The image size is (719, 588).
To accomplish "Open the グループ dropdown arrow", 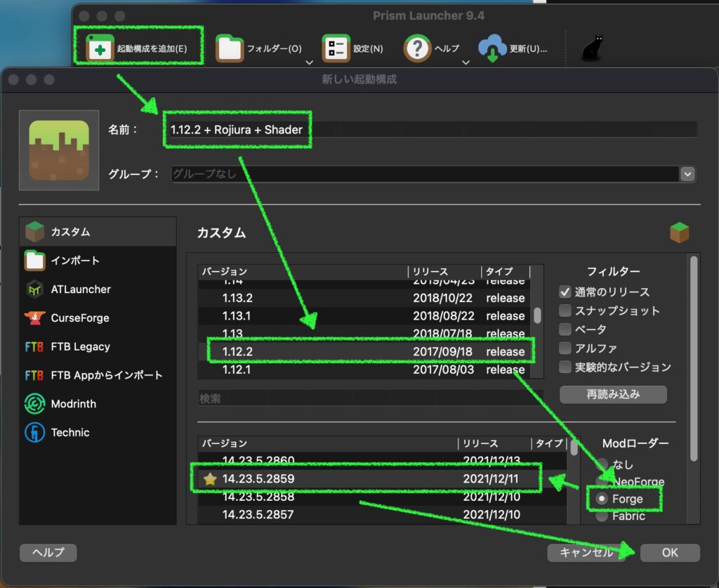I will click(x=687, y=174).
